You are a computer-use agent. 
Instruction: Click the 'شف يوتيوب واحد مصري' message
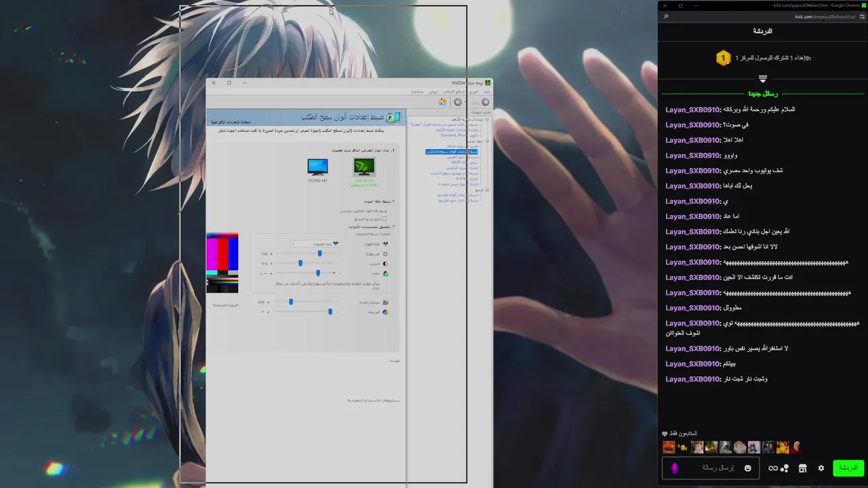pyautogui.click(x=753, y=171)
